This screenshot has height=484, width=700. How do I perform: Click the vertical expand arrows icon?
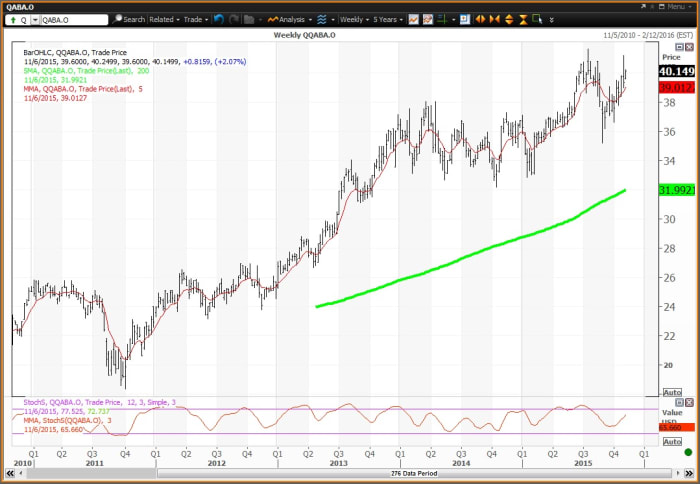508,19
